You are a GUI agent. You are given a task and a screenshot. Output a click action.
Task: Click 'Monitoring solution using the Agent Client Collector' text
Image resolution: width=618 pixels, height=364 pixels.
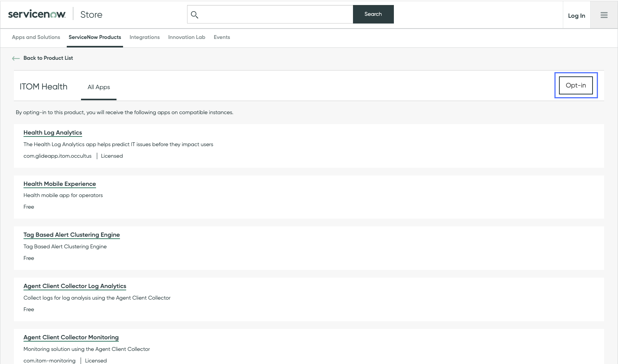(x=87, y=349)
